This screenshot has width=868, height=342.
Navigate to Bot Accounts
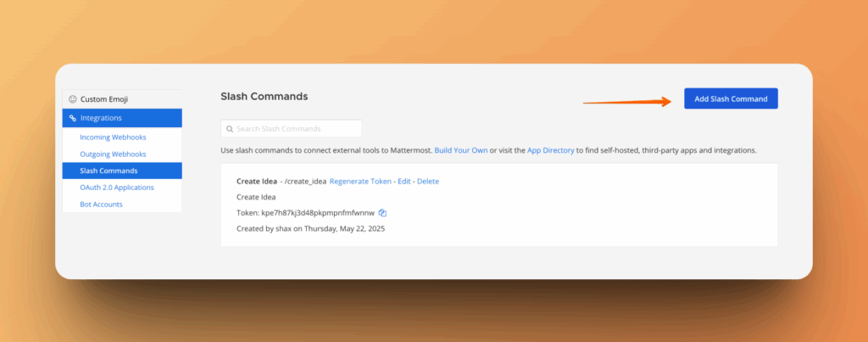tap(101, 205)
